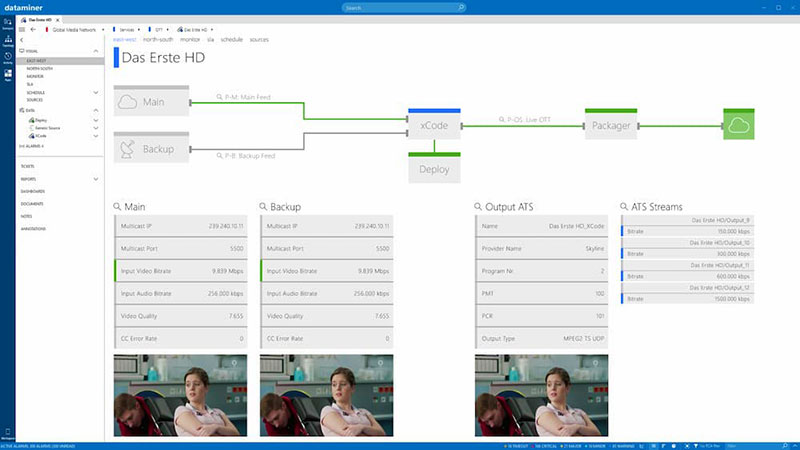This screenshot has width=800, height=450.
Task: Click the search magnifier in top search bar
Action: [461, 8]
